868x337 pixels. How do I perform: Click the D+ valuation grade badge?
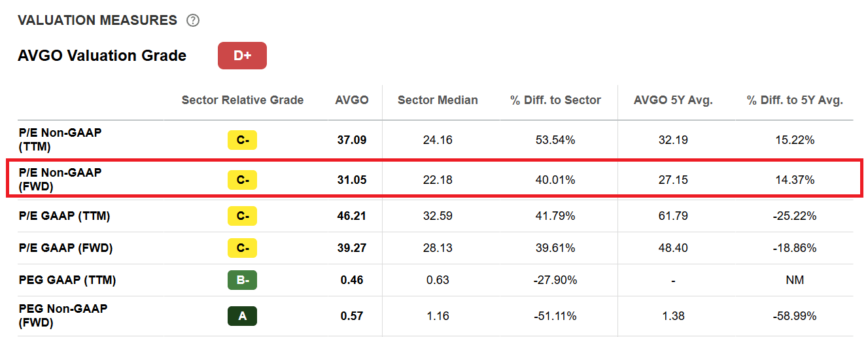pyautogui.click(x=242, y=56)
